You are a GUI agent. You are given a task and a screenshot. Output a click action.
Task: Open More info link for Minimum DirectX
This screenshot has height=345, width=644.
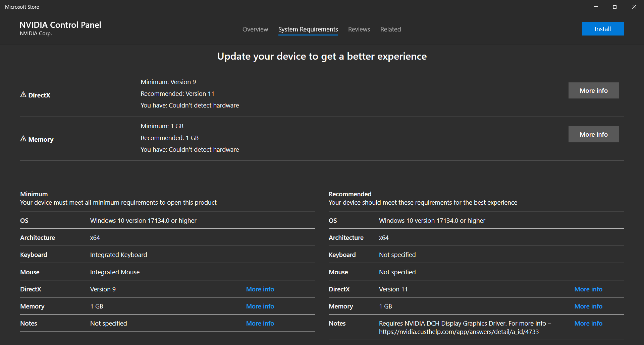coord(260,289)
